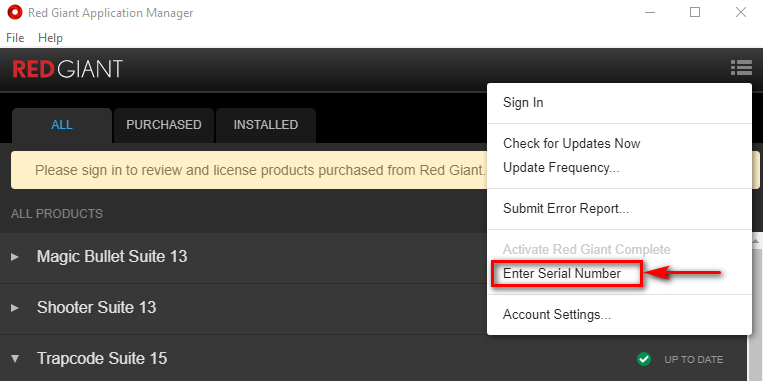Click the UP TO DATE status label

694,360
